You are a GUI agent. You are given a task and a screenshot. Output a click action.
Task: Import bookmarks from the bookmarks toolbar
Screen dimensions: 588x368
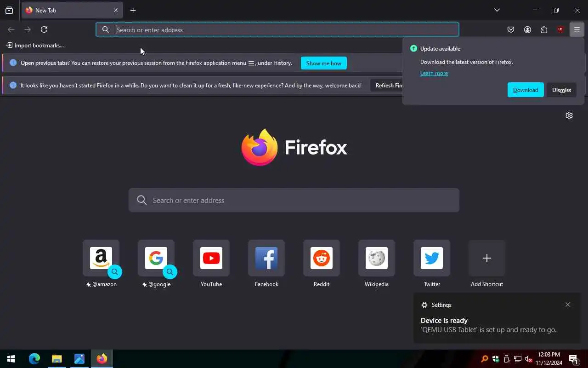click(x=35, y=45)
